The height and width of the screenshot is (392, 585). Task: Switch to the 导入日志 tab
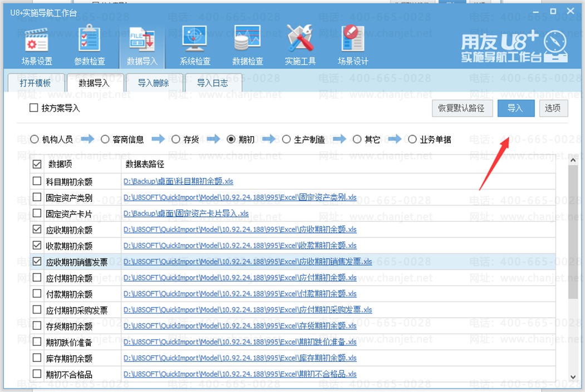pos(212,83)
